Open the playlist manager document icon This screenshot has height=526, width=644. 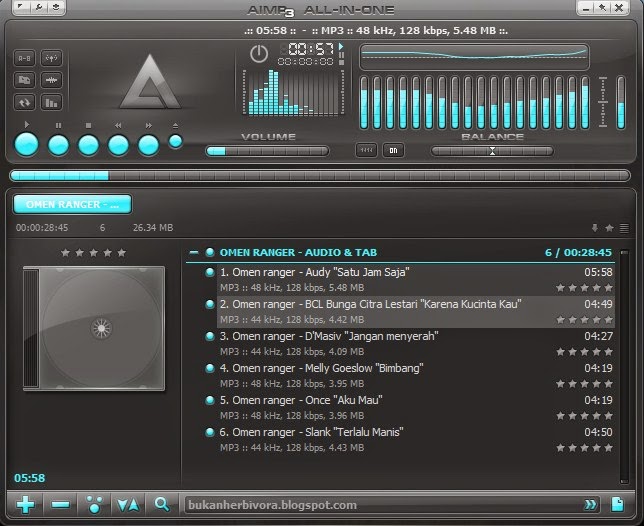(x=617, y=504)
